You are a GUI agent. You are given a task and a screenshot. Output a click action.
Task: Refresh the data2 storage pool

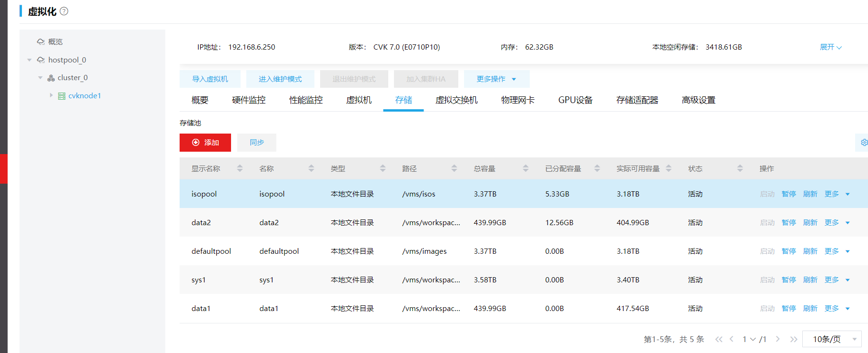click(x=810, y=223)
